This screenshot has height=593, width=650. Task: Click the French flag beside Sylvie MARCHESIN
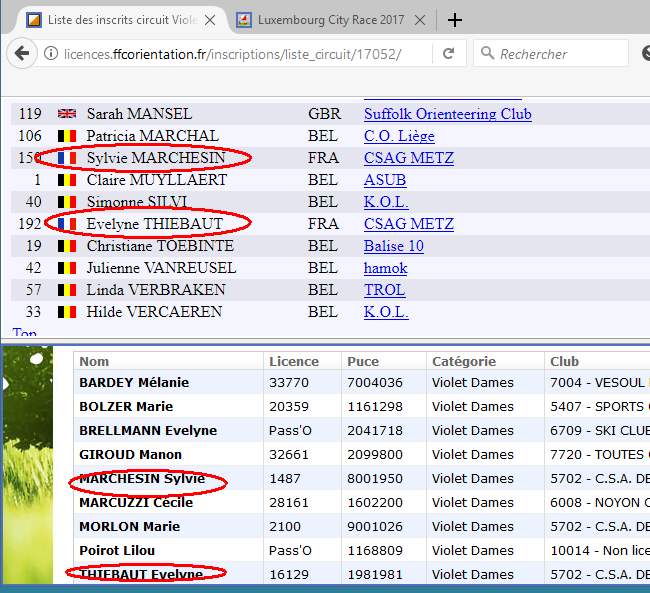(x=67, y=158)
